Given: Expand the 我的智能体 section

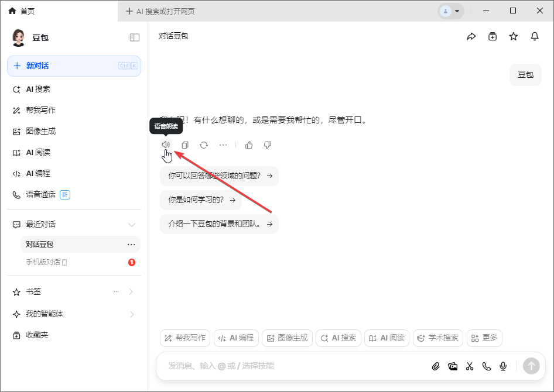Looking at the screenshot, I should [x=131, y=314].
